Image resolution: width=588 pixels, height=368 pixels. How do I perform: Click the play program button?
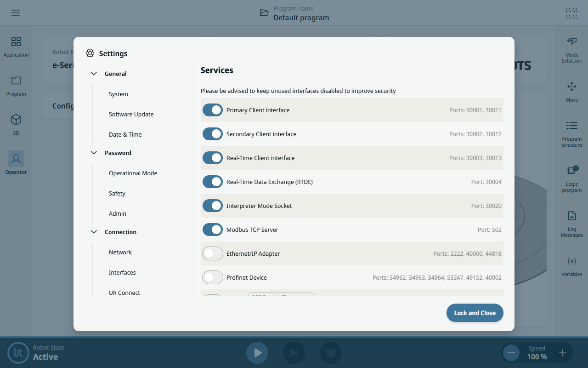[257, 353]
